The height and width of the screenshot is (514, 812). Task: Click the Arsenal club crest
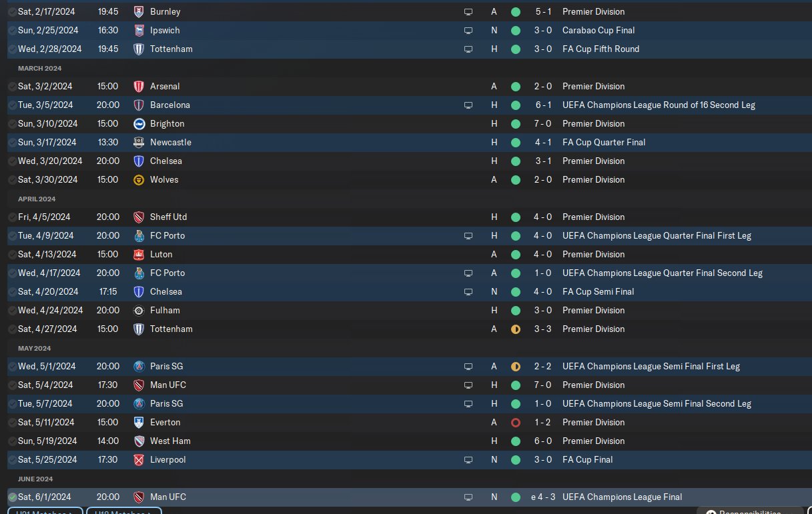tap(139, 86)
